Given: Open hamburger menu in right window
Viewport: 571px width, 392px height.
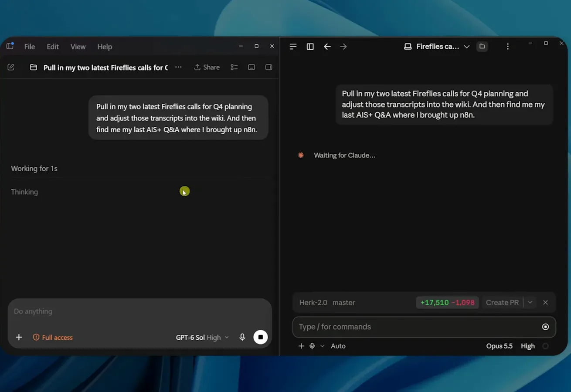Looking at the screenshot, I should pos(293,47).
